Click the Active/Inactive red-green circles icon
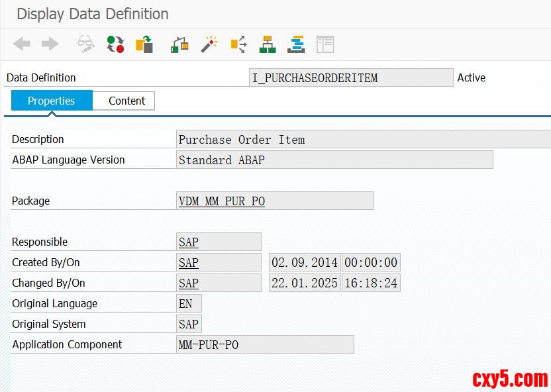The image size is (551, 392). [115, 44]
